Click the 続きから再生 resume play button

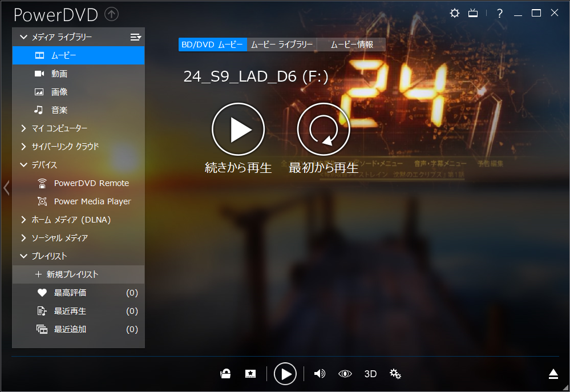[x=238, y=129]
